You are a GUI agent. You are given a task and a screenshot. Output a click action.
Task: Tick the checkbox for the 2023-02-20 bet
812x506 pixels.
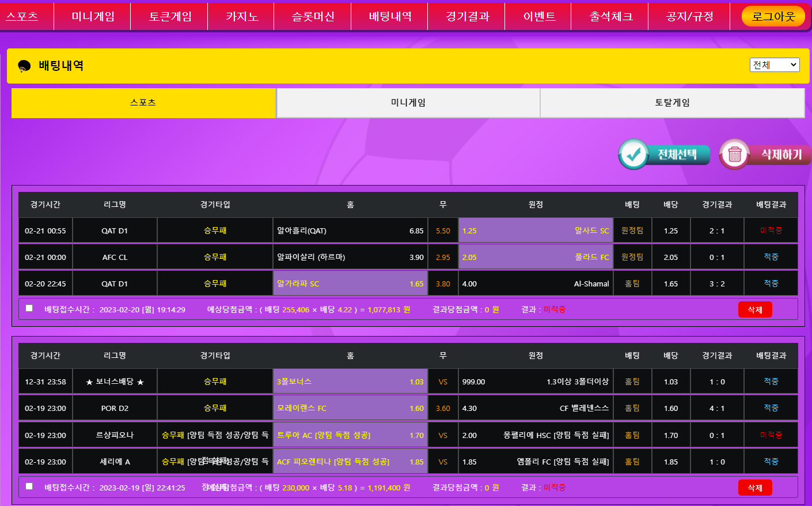(x=29, y=308)
